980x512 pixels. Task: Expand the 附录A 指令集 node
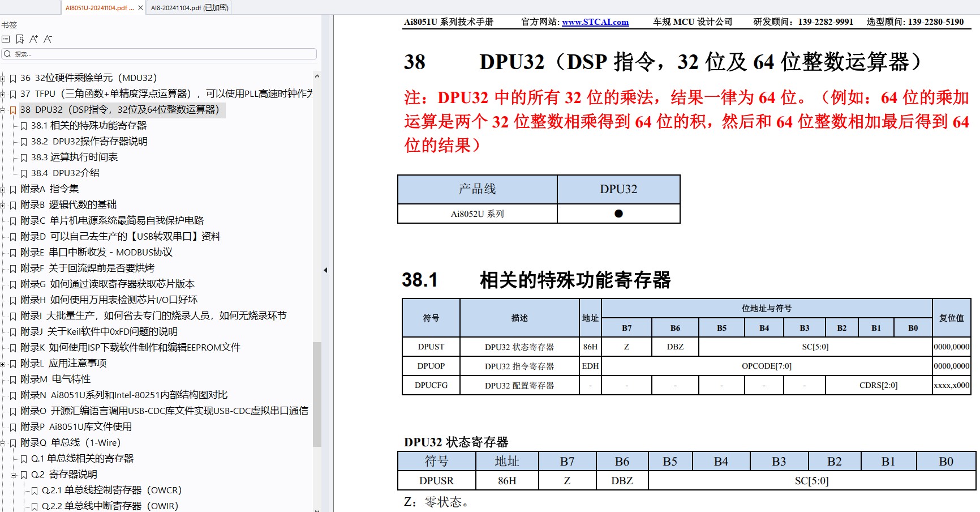tap(3, 190)
